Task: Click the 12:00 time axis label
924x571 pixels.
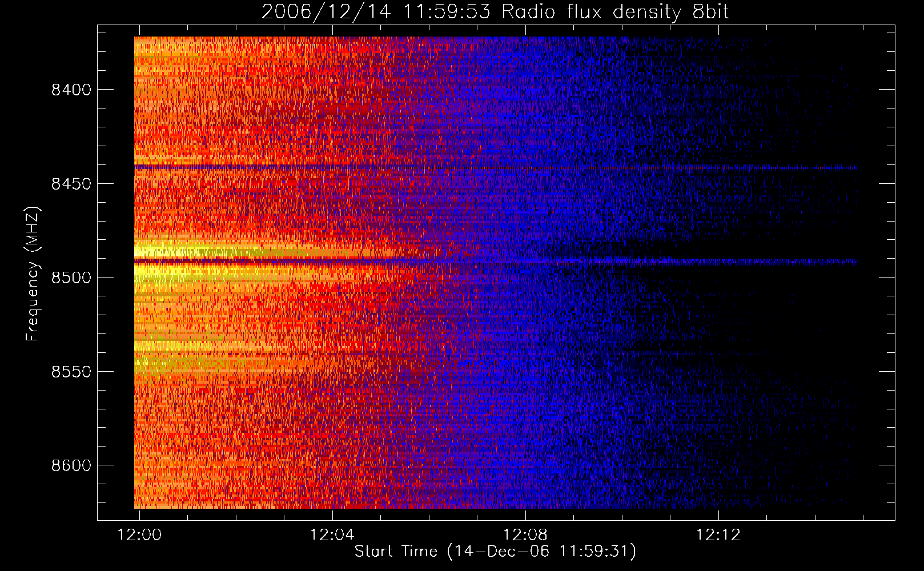Action: [x=139, y=535]
